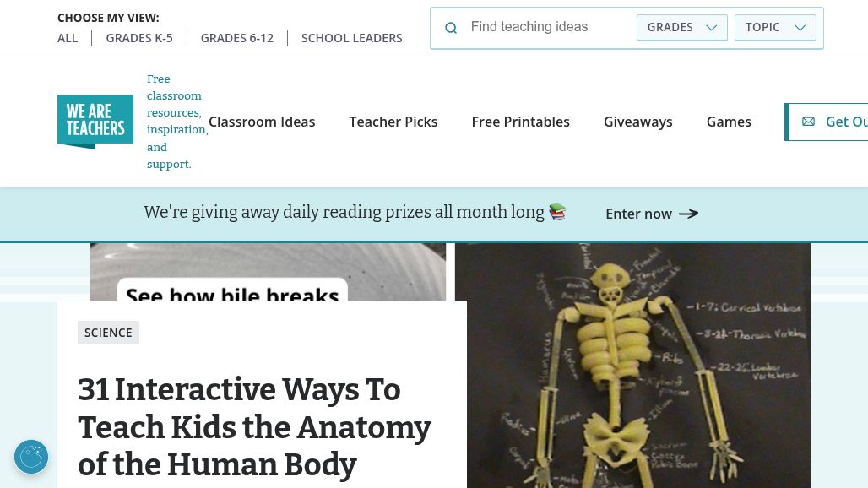Select the ALL view option
Image resolution: width=868 pixels, height=488 pixels.
point(68,38)
